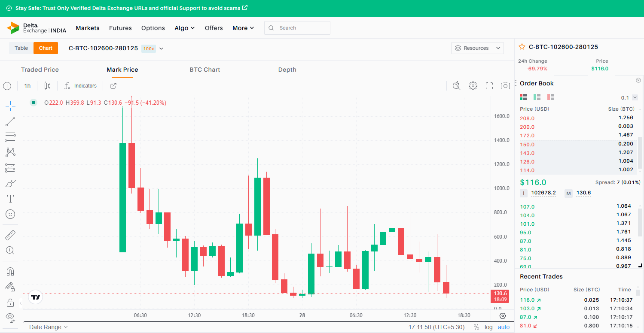644x333 pixels.
Task: Take a chart snapshot with camera icon
Action: (505, 86)
